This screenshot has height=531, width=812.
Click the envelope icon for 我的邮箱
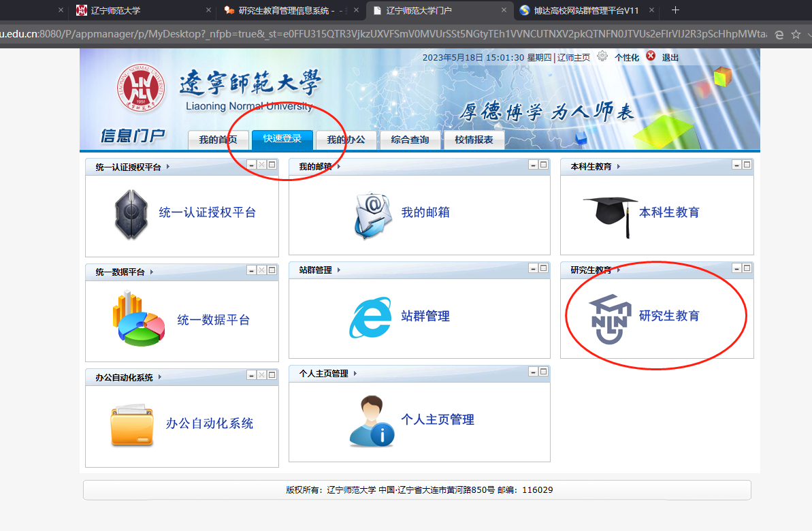tap(373, 216)
